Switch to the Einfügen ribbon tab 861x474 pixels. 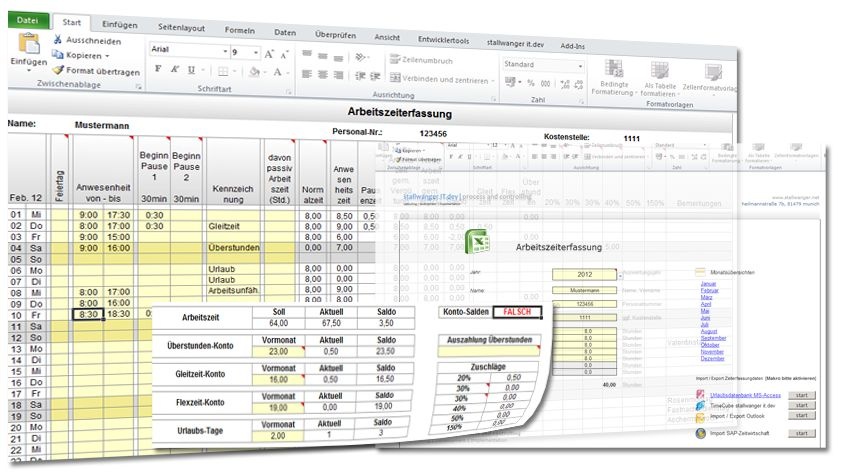coord(120,25)
